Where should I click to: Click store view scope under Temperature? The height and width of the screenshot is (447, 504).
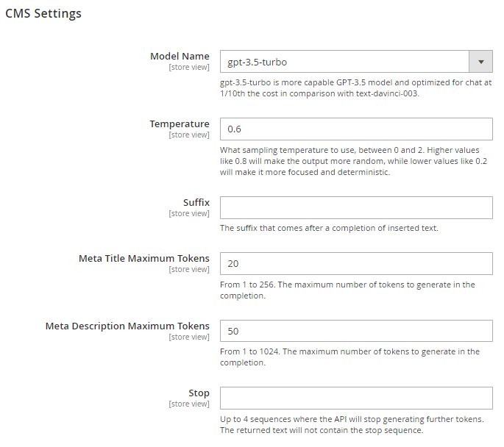189,135
